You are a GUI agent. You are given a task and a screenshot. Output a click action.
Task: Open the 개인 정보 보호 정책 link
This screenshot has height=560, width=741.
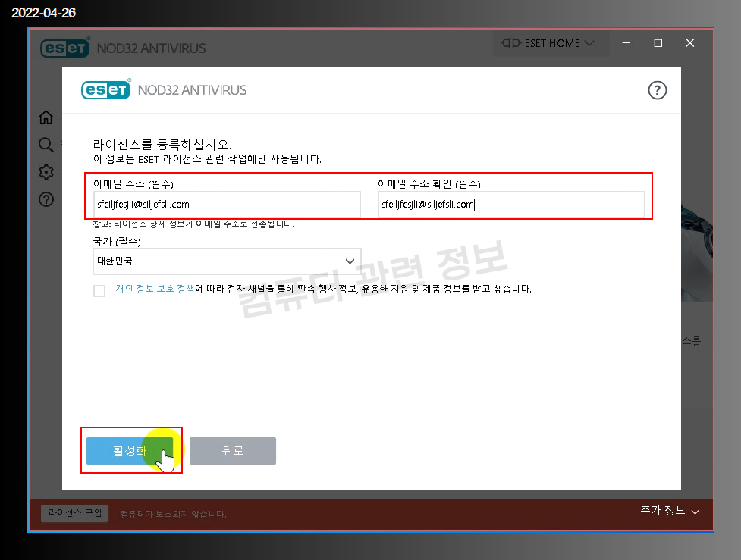point(155,289)
